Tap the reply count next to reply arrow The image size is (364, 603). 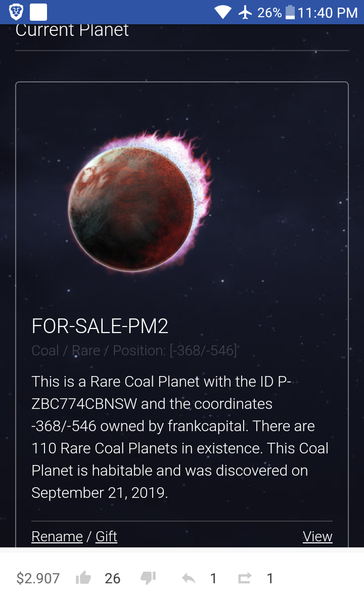(213, 578)
